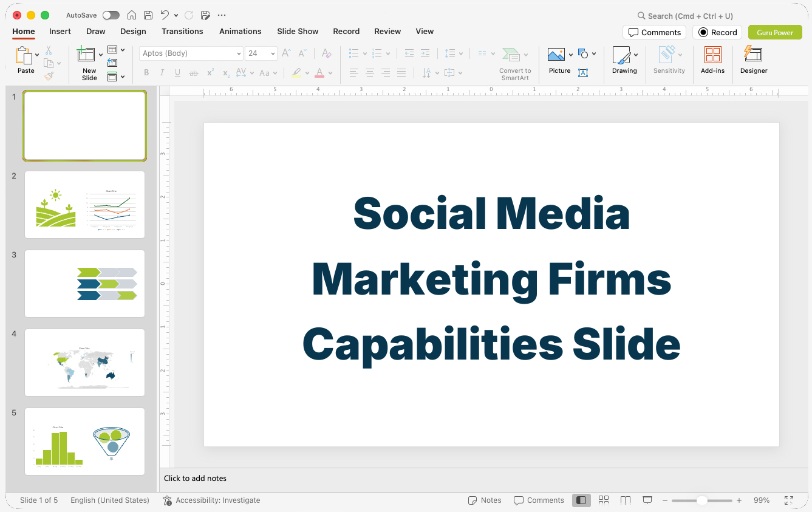Start Slide Show from status bar icon
This screenshot has height=512, width=812.
[x=647, y=500]
